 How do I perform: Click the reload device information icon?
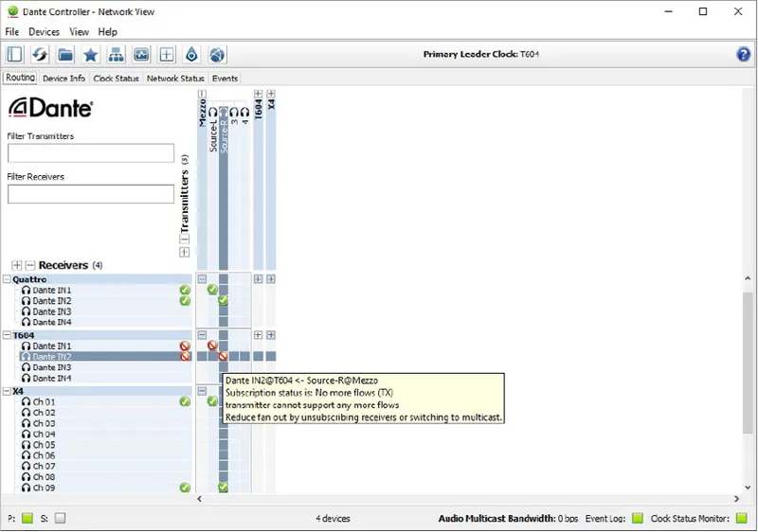coord(40,55)
